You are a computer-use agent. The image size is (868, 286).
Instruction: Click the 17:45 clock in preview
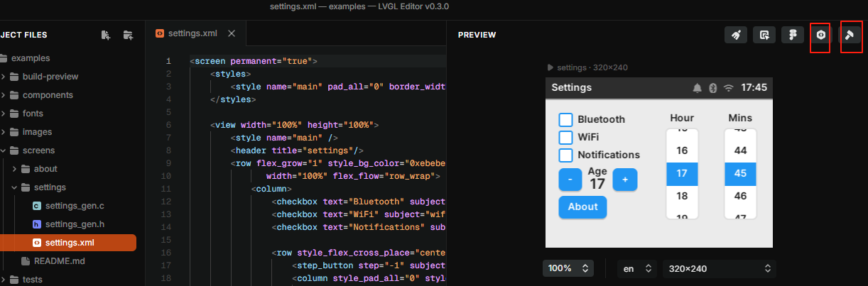pos(754,88)
